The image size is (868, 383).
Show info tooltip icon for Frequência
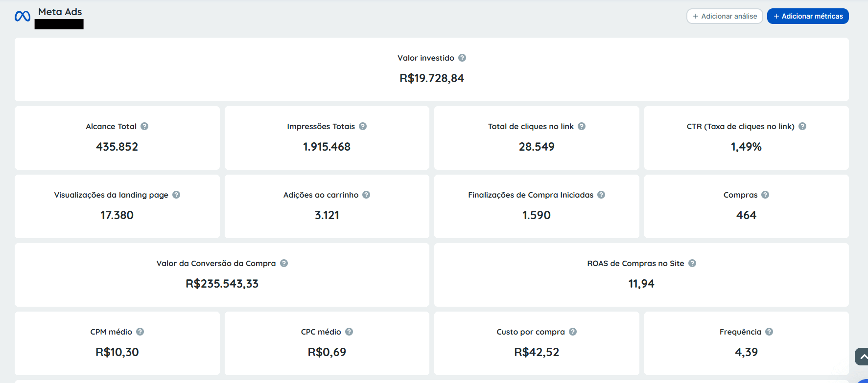click(769, 332)
